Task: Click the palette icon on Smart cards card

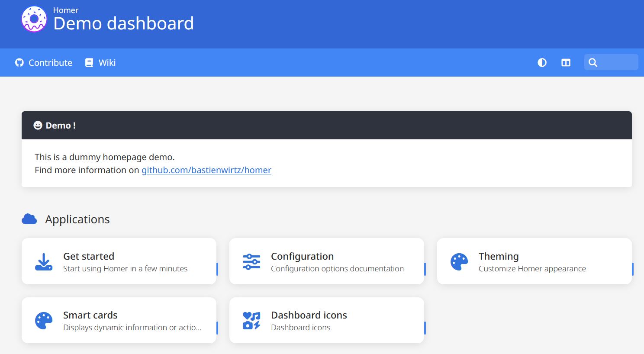Action: (x=44, y=321)
